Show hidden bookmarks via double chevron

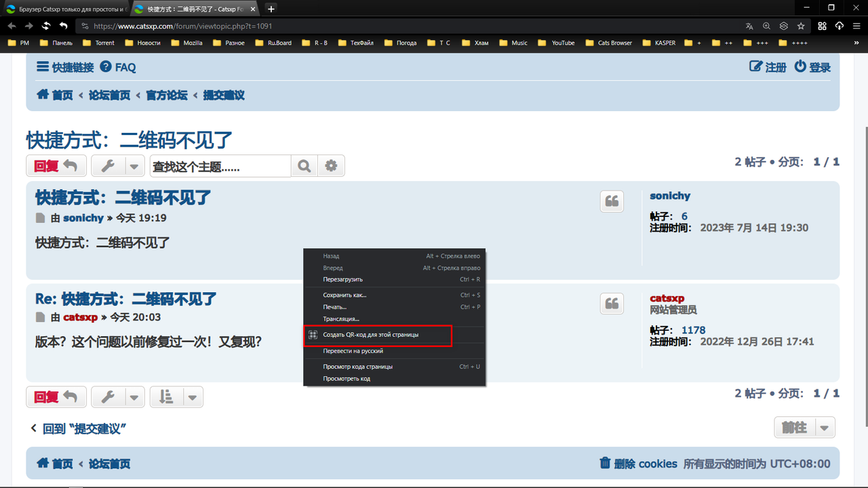(858, 43)
